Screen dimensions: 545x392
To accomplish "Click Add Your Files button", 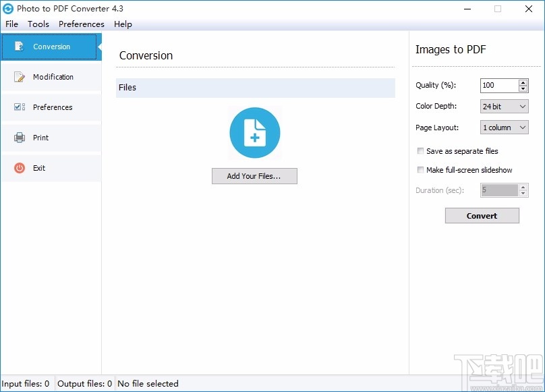I will (x=254, y=175).
